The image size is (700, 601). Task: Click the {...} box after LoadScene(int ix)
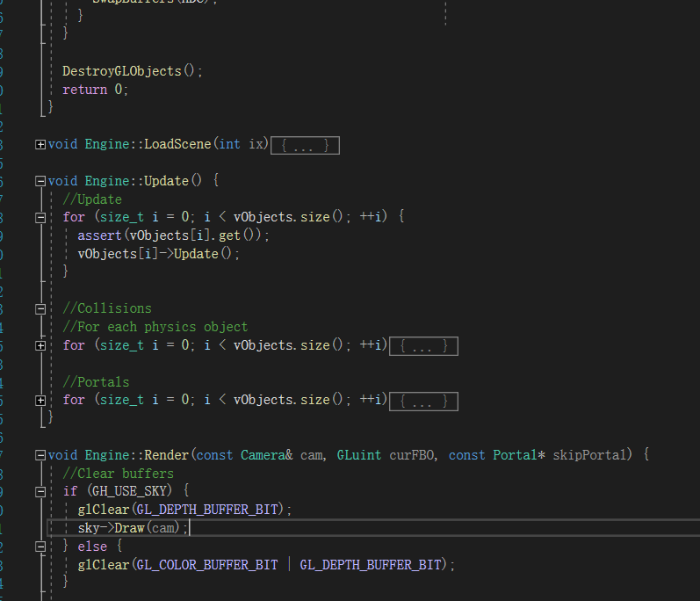(x=304, y=145)
